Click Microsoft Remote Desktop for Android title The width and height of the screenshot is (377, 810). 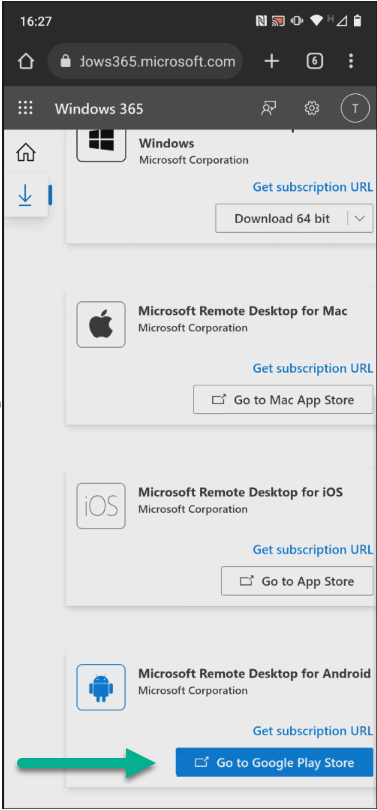[x=255, y=673]
